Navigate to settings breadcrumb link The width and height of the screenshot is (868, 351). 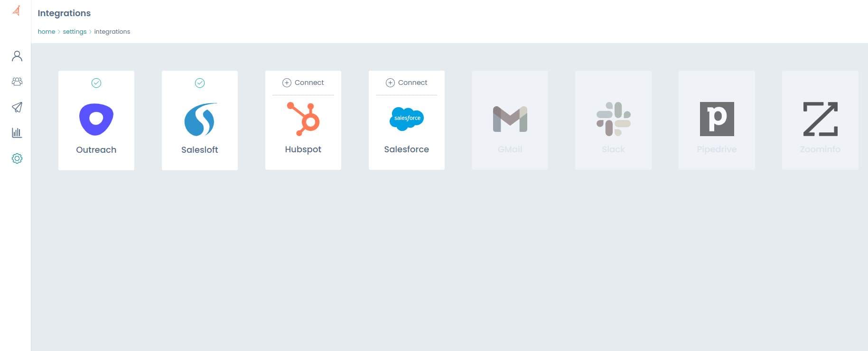coord(75,32)
